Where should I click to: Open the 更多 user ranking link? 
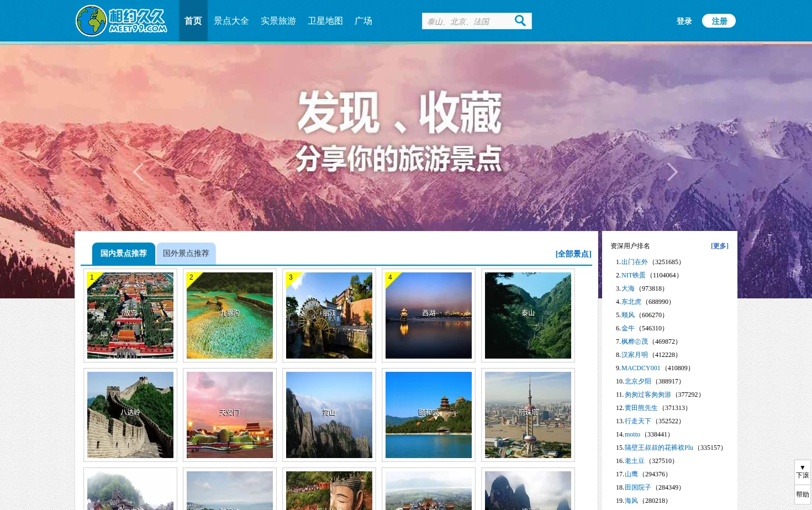720,246
